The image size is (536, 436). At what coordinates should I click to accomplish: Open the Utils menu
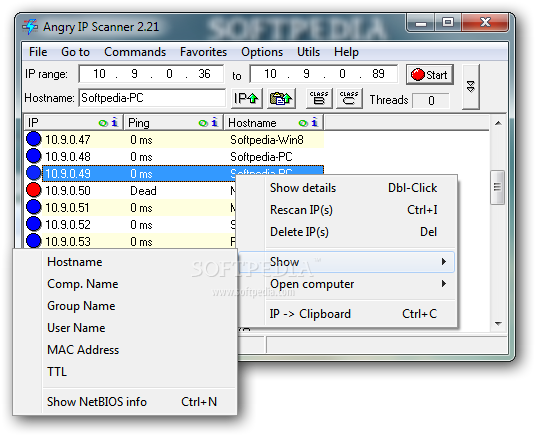[308, 52]
